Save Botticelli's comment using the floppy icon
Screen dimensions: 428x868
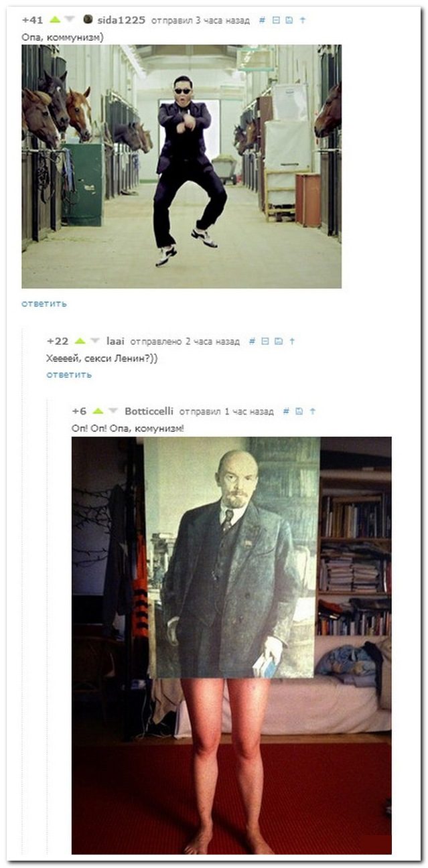click(x=299, y=411)
